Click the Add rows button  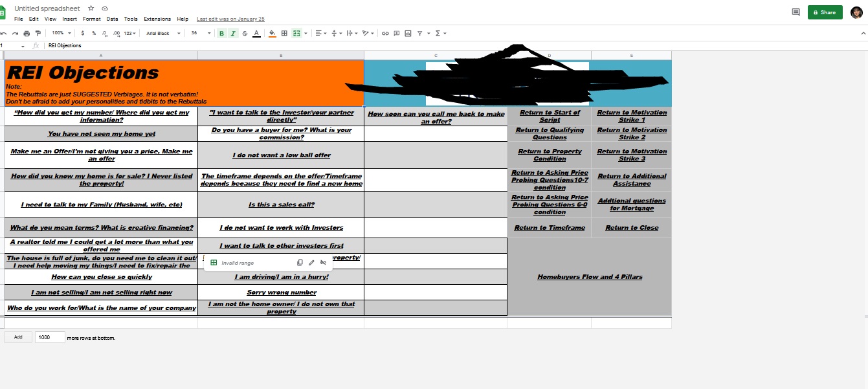tap(18, 337)
